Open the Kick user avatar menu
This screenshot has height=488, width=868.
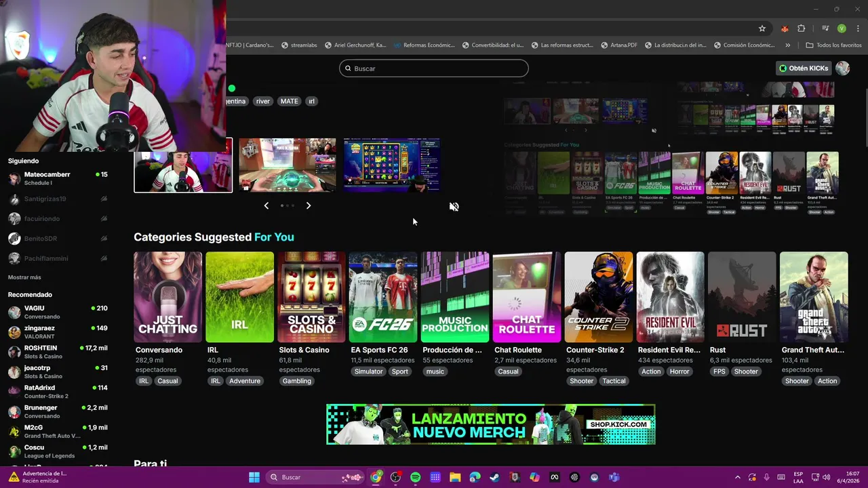click(843, 68)
